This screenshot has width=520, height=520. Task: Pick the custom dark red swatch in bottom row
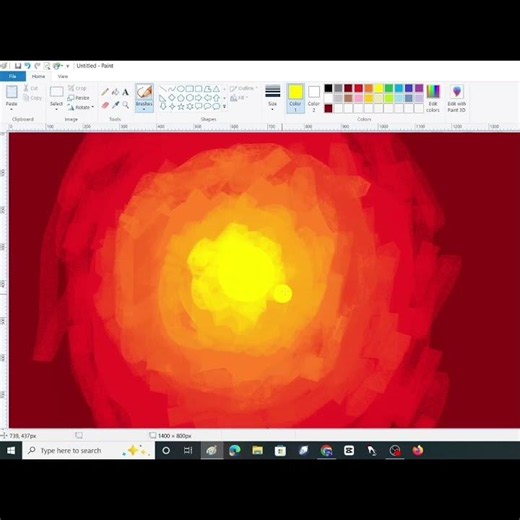tap(328, 108)
